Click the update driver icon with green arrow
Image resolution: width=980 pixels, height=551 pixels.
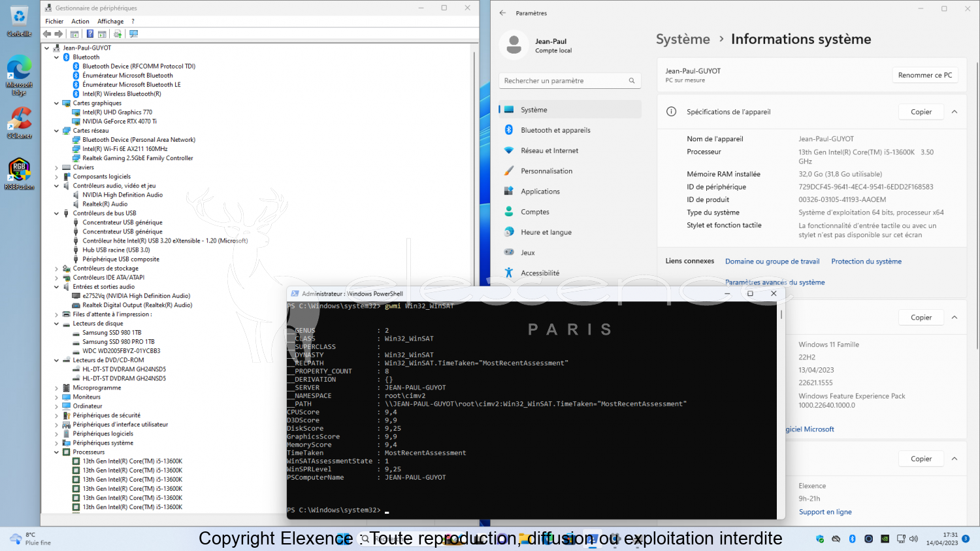[x=118, y=34]
